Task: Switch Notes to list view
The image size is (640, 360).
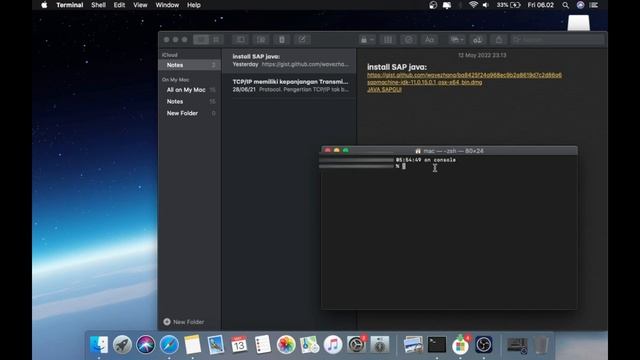Action: coord(201,40)
